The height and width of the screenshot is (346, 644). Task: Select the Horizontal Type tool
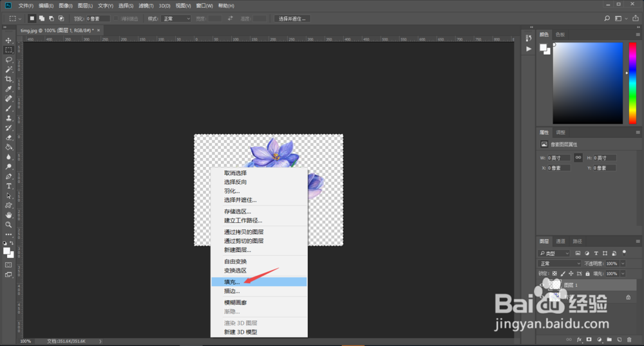tap(8, 186)
